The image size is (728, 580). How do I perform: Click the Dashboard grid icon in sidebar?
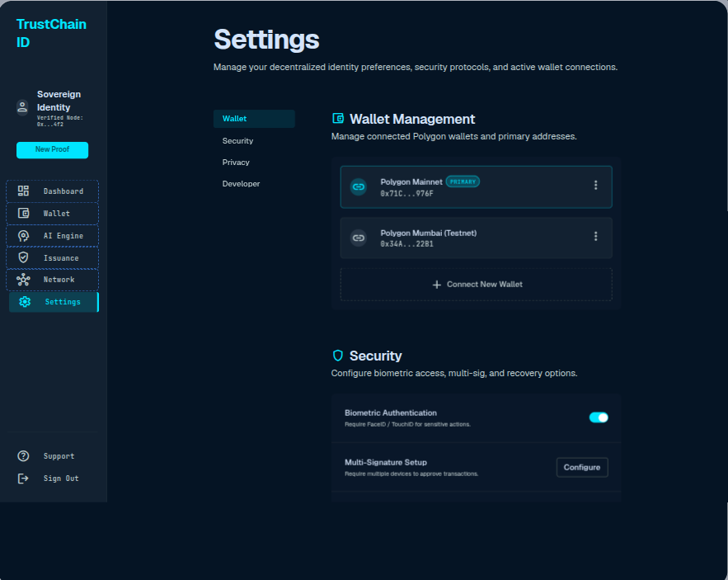tap(23, 191)
